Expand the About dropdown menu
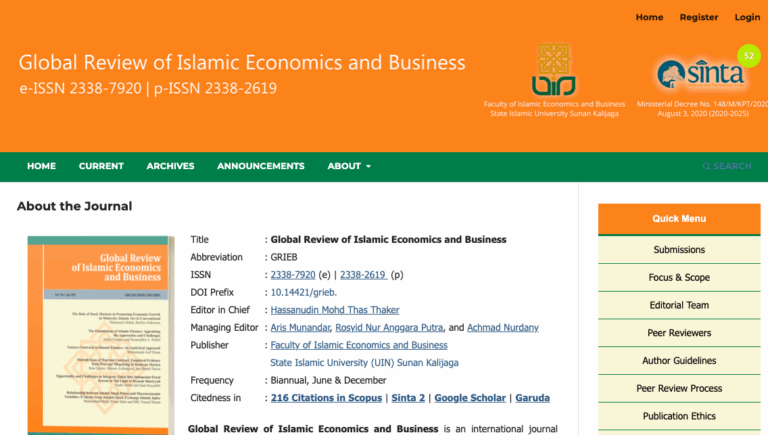 pyautogui.click(x=349, y=166)
